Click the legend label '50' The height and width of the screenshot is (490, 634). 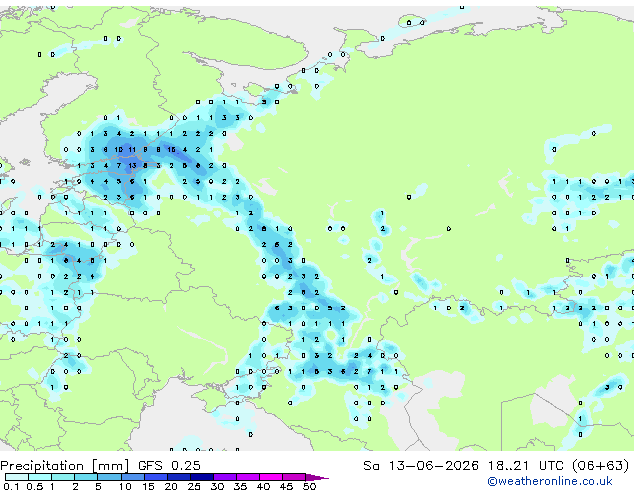click(x=309, y=486)
